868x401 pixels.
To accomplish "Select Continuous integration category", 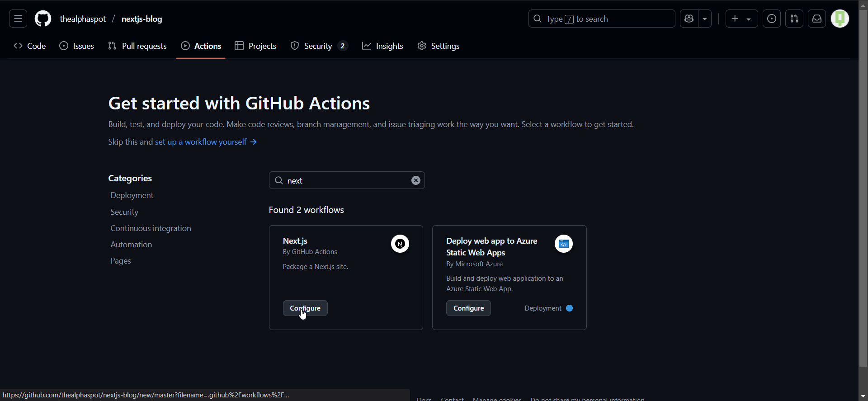I will click(151, 228).
